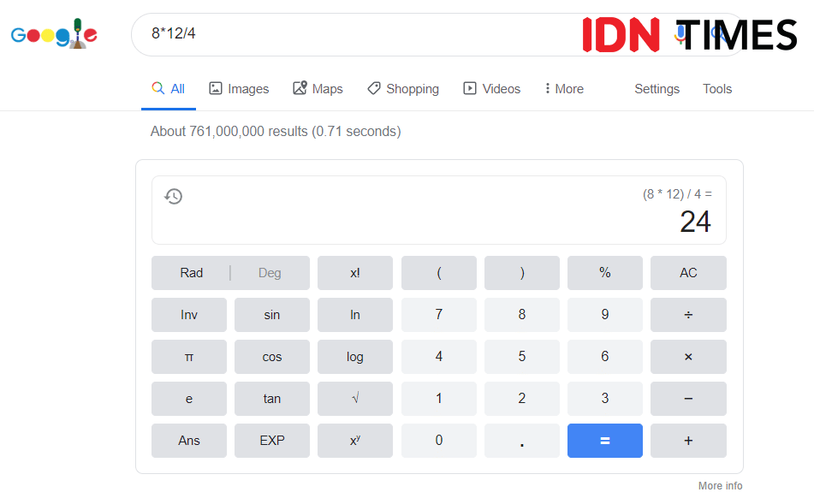Screen dimensions: 814x504
Task: Click the More info link
Action: coord(720,486)
